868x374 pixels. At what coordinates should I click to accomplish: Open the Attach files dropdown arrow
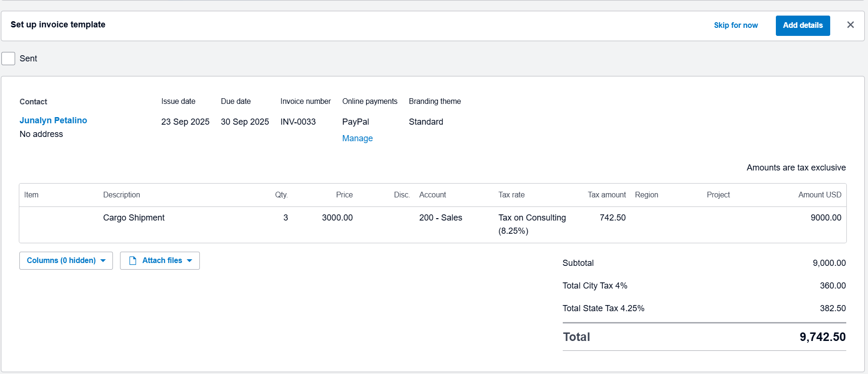click(x=189, y=261)
